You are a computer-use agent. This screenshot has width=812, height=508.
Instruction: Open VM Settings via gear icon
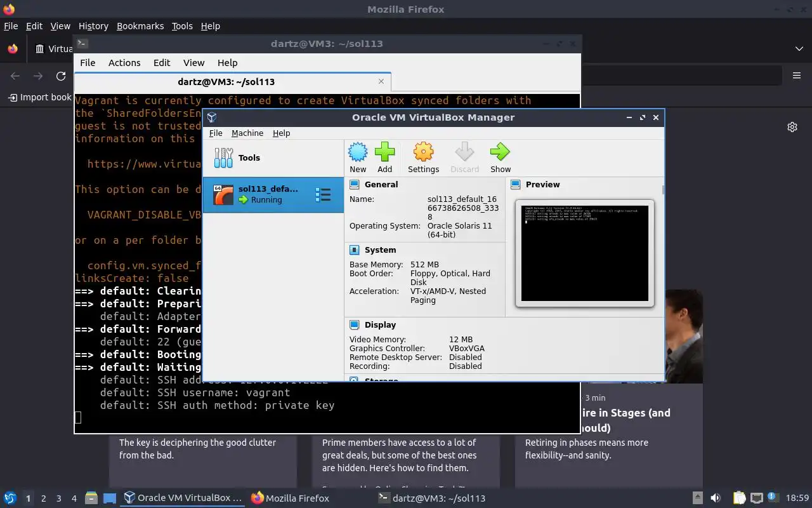point(423,152)
